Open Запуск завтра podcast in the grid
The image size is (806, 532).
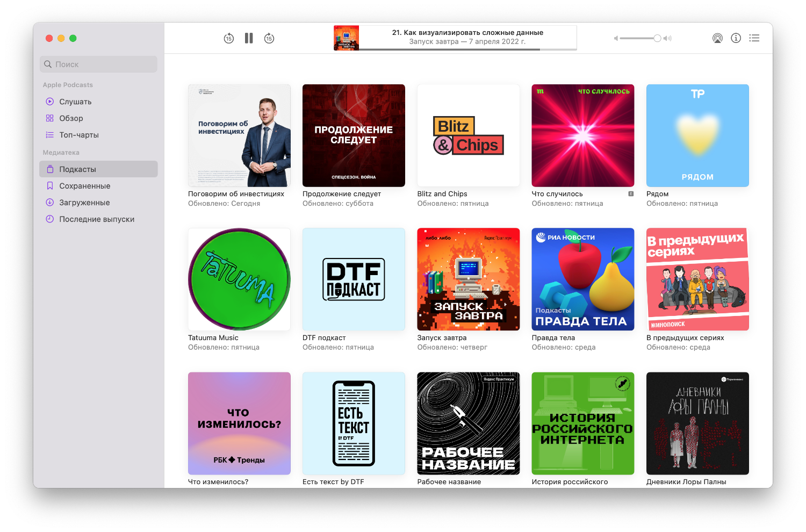click(469, 279)
